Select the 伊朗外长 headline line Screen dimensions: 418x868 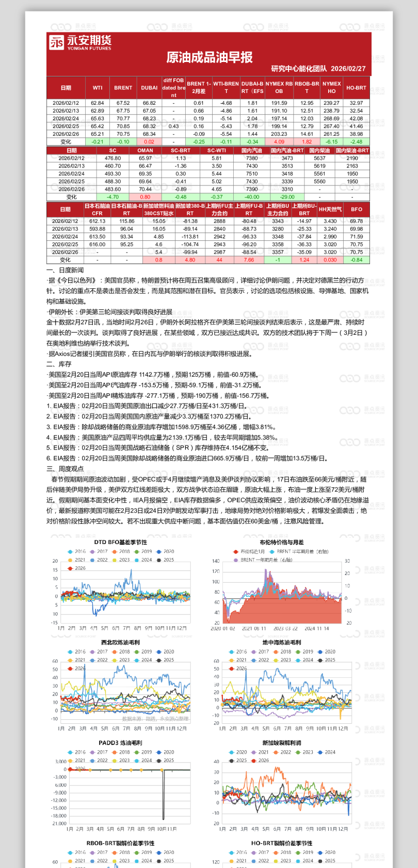(x=109, y=312)
